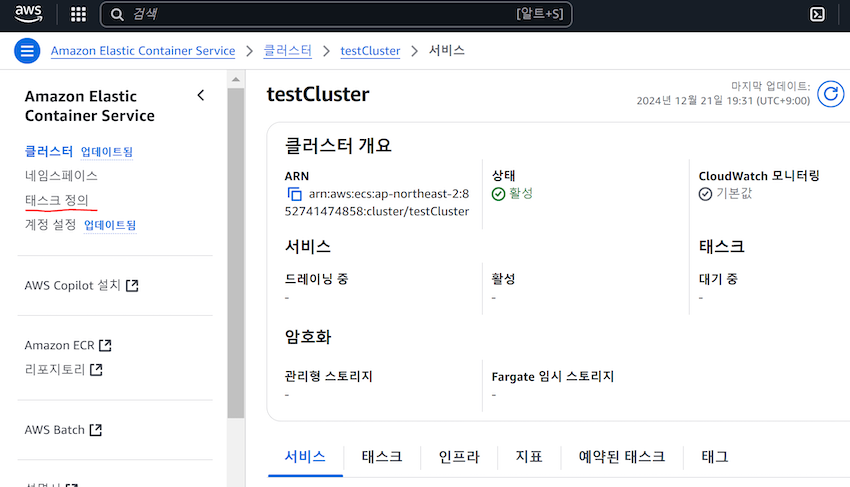This screenshot has width=850, height=487.
Task: Click the check icon beside 기본값
Action: pyautogui.click(x=705, y=194)
